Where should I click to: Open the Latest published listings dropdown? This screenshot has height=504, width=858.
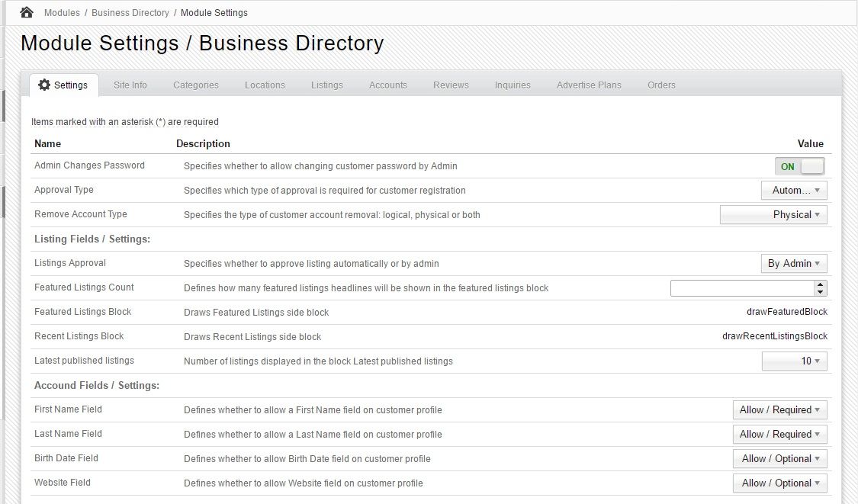(794, 361)
